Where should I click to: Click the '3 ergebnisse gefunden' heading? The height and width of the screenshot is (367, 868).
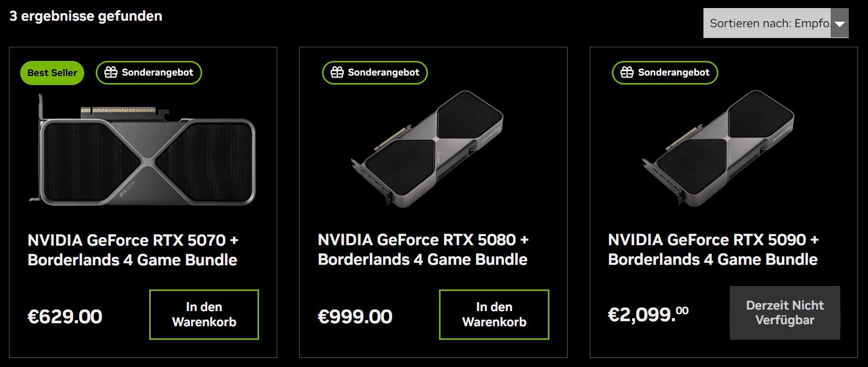[x=86, y=16]
